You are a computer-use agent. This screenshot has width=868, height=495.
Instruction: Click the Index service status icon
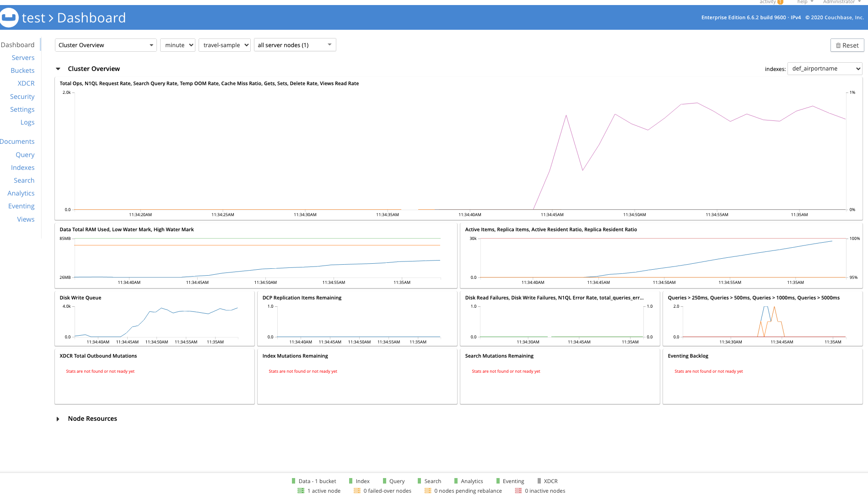350,481
